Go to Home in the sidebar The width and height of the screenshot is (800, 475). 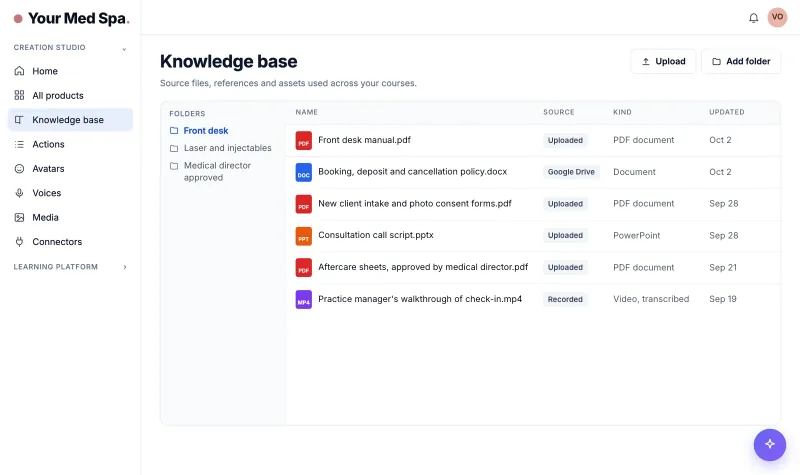(70, 71)
